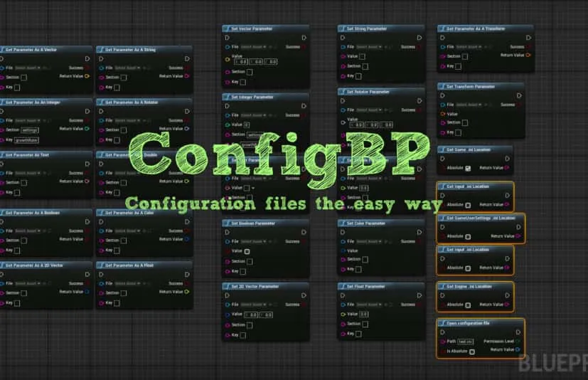Click Value pin of Set Float Parameter
588x380 pixels.
click(x=343, y=314)
